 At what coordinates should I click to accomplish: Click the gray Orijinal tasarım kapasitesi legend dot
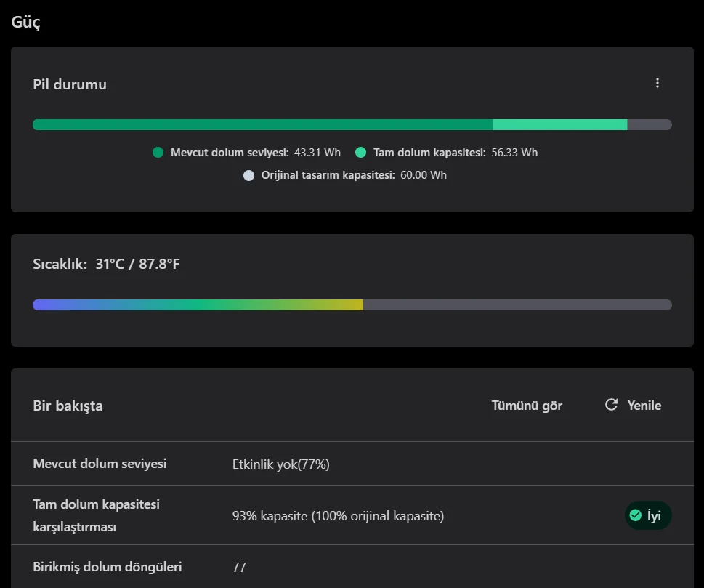point(249,175)
